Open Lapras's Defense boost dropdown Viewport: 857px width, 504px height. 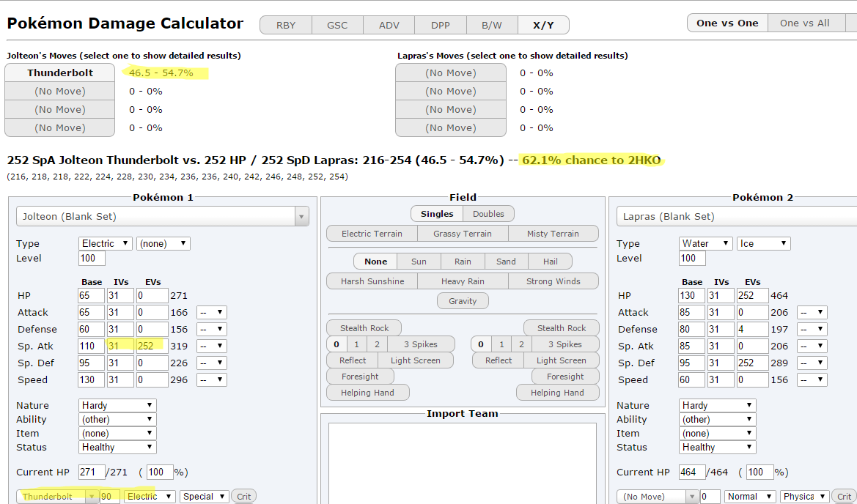pos(812,329)
